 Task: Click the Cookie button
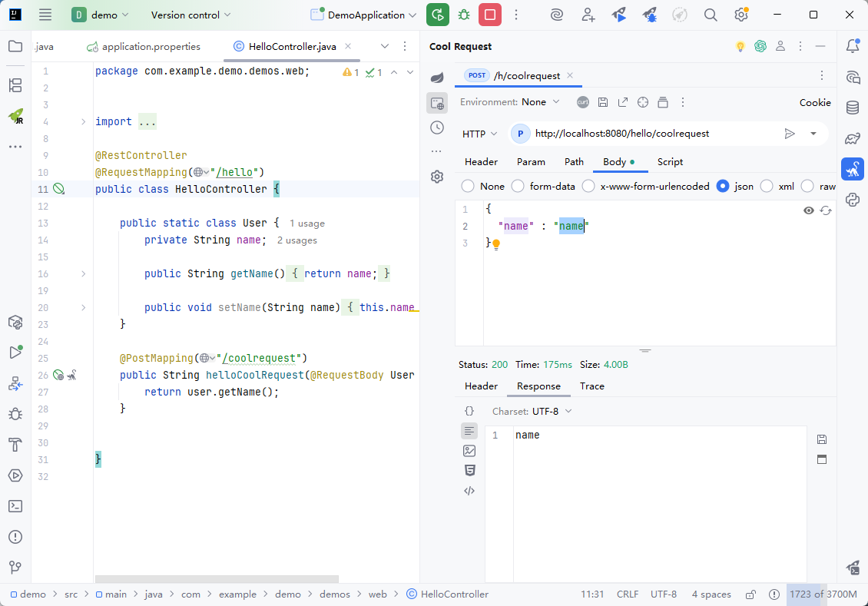tap(814, 102)
